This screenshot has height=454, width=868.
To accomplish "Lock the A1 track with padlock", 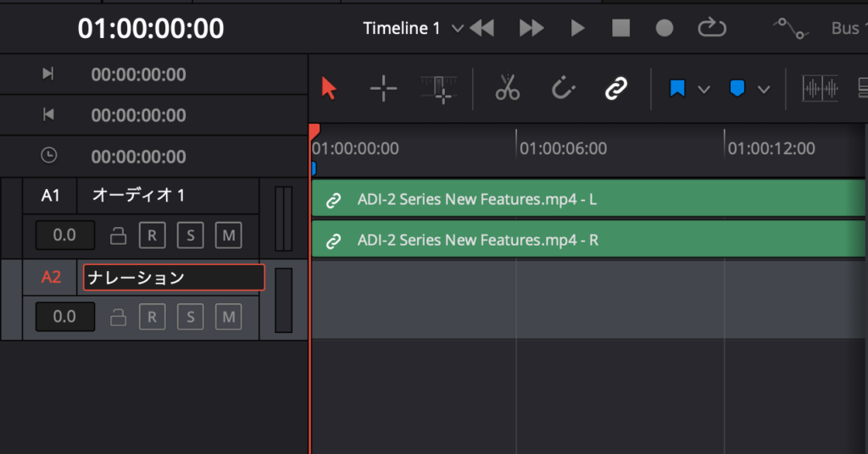I will coord(119,235).
